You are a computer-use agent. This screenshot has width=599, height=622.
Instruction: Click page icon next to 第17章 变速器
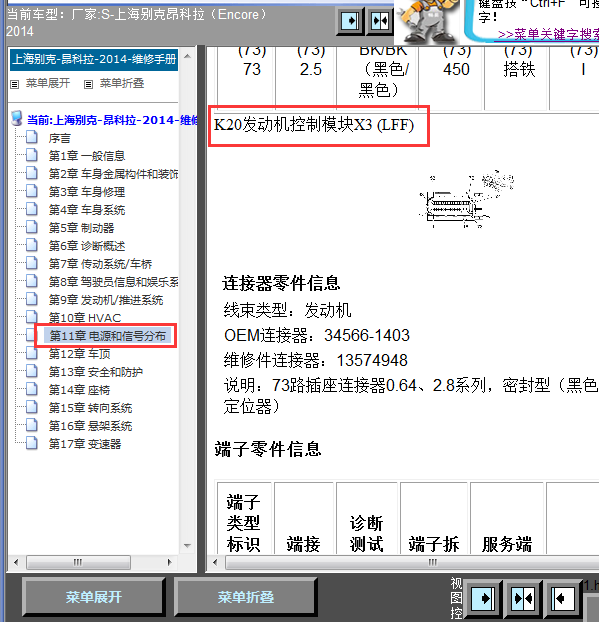(x=31, y=443)
